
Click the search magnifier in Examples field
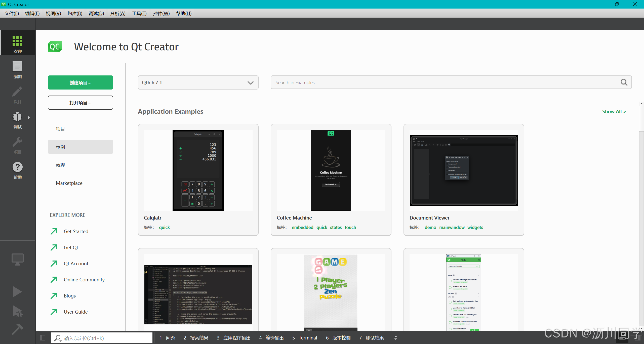624,82
